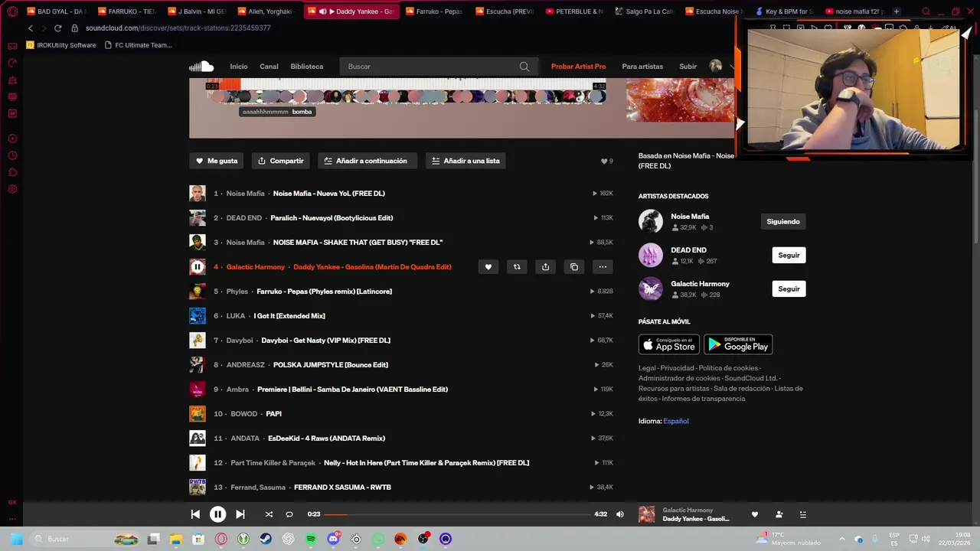
Task: Click the search magnifier icon
Action: coord(524,67)
